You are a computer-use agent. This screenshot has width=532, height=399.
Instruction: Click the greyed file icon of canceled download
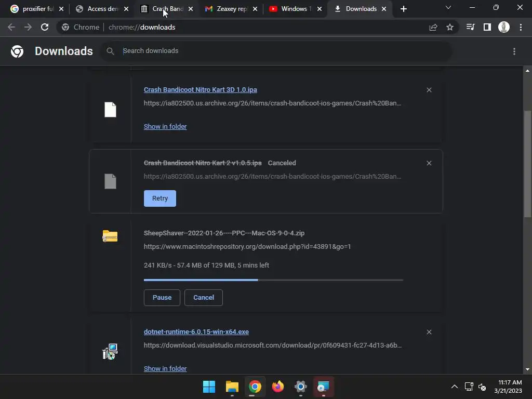110,181
